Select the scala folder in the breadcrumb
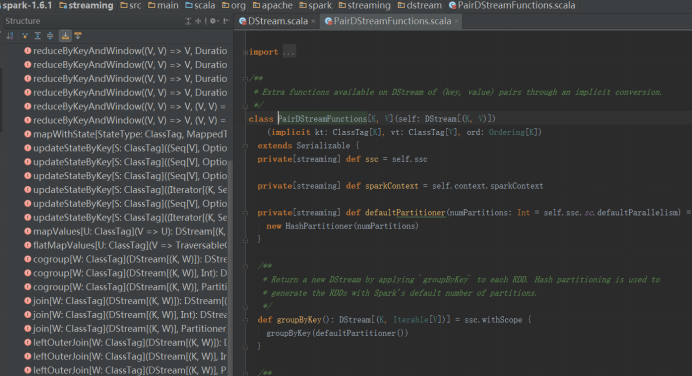This screenshot has height=376, width=692. point(200,5)
